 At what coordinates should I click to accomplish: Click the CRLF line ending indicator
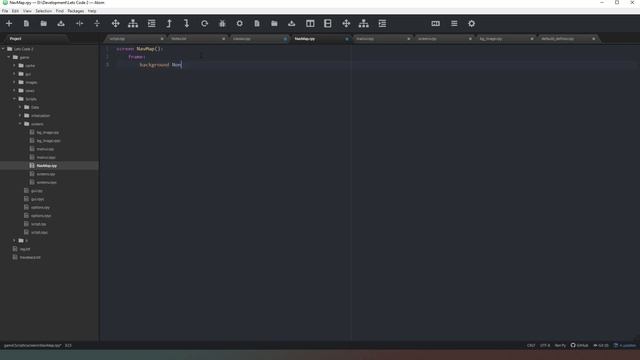[x=531, y=345]
